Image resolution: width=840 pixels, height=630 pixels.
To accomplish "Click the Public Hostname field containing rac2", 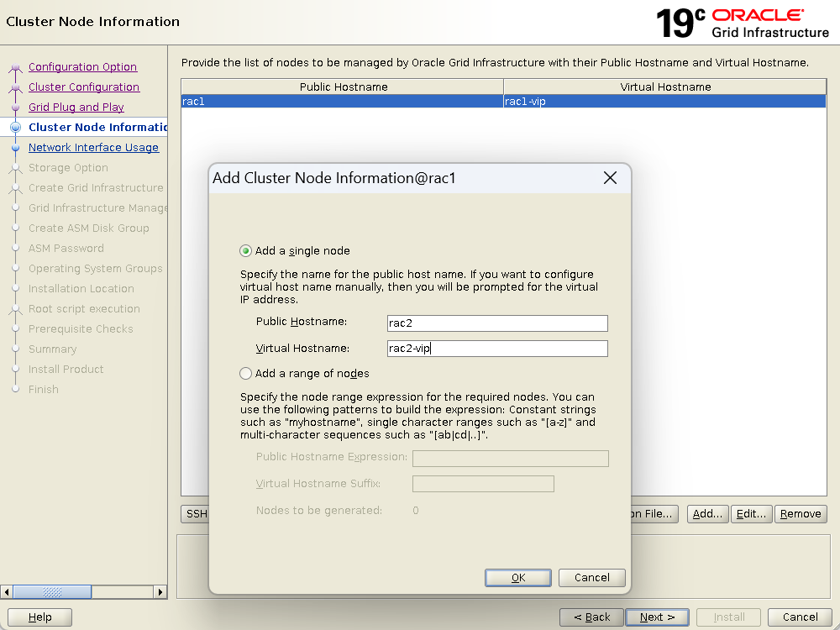I will [496, 323].
